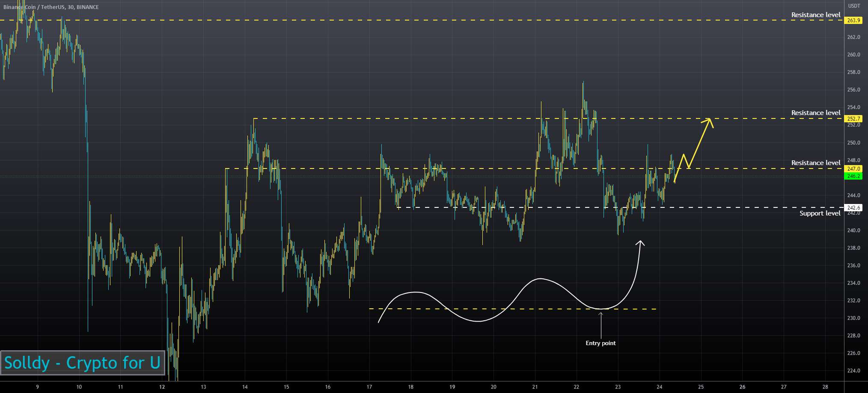This screenshot has height=393, width=868.
Task: Click the 250.0 value on price axis
Action: tap(853, 143)
